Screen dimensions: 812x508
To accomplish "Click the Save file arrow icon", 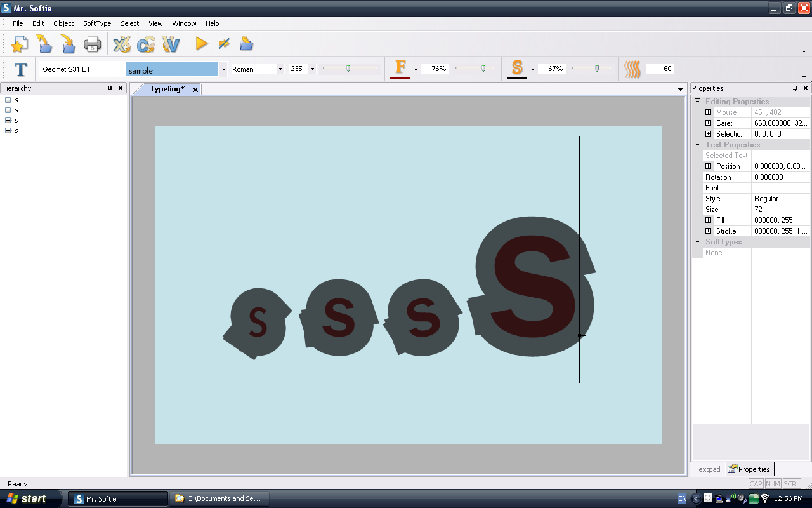I will tap(67, 44).
